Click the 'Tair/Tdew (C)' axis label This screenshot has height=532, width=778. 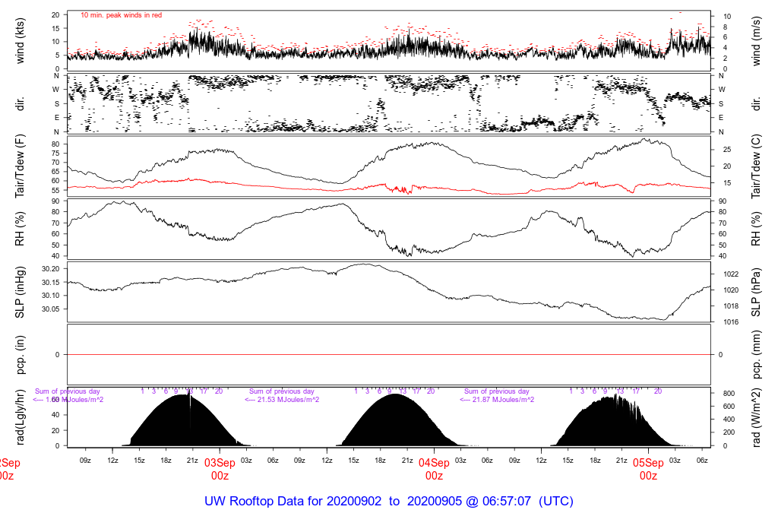[x=756, y=166]
